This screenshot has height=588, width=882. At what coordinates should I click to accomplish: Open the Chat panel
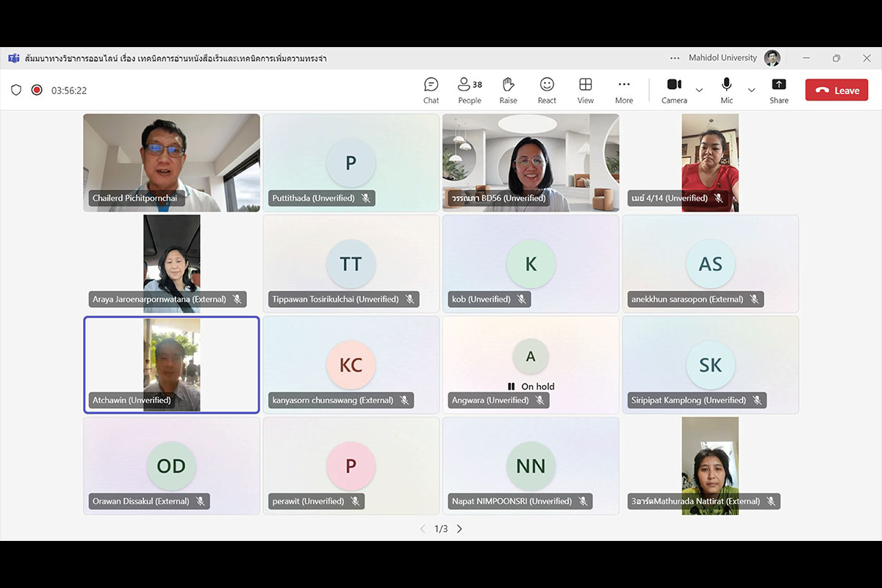tap(431, 90)
